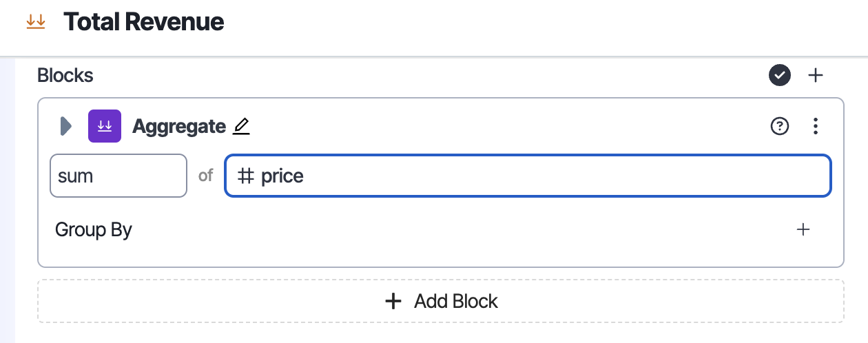Open the price column selector field
The width and height of the screenshot is (868, 343).
pyautogui.click(x=528, y=176)
